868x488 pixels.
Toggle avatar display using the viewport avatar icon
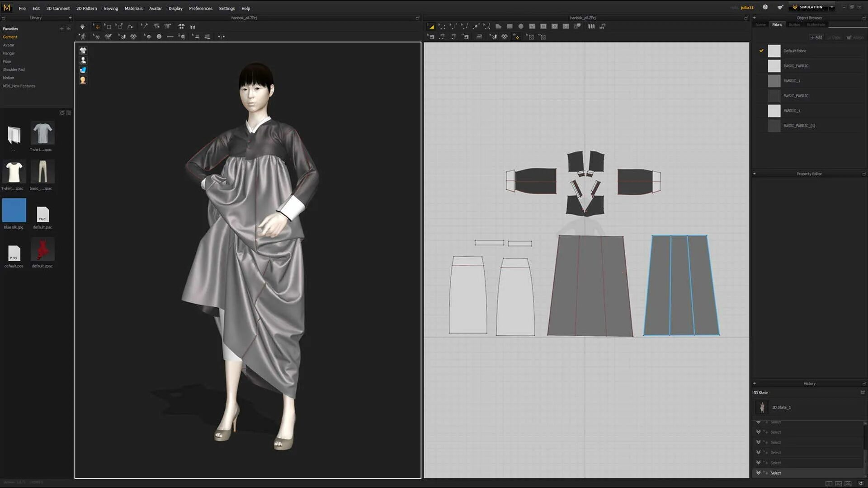(83, 60)
